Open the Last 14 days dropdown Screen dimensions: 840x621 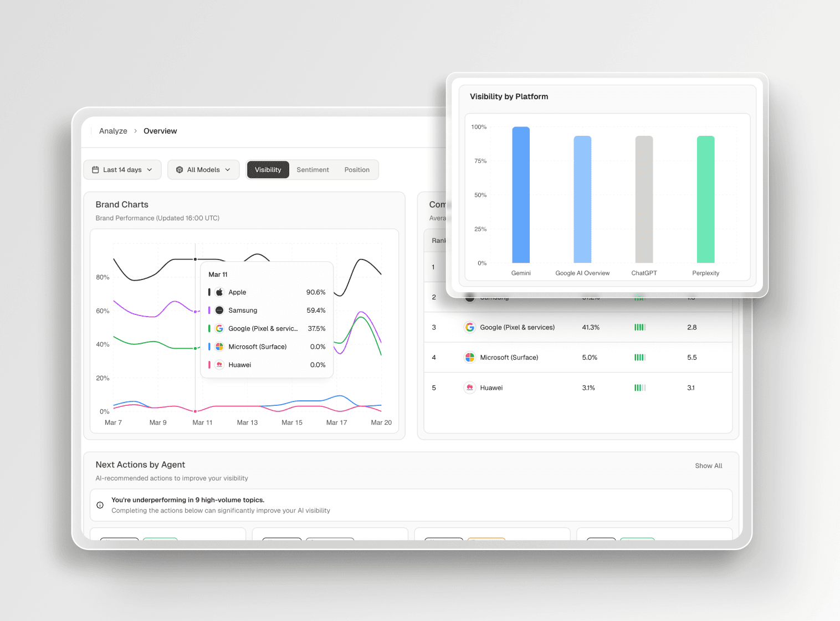(122, 170)
